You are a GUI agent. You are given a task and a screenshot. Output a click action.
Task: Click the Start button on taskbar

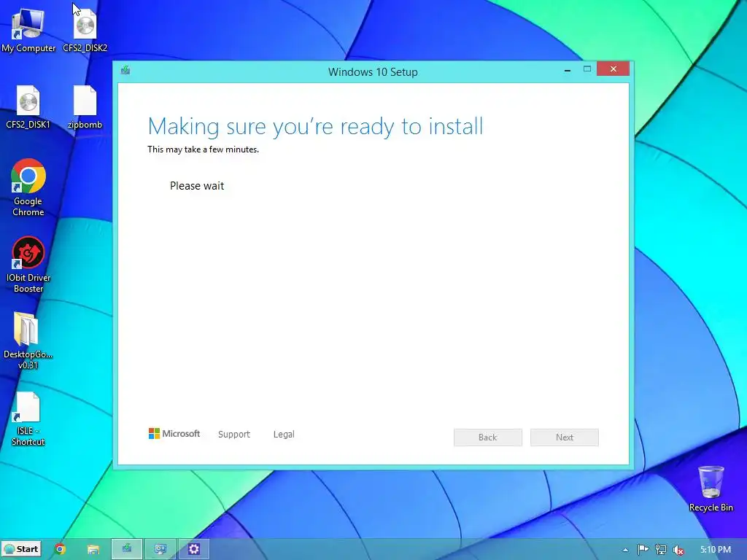tap(21, 549)
